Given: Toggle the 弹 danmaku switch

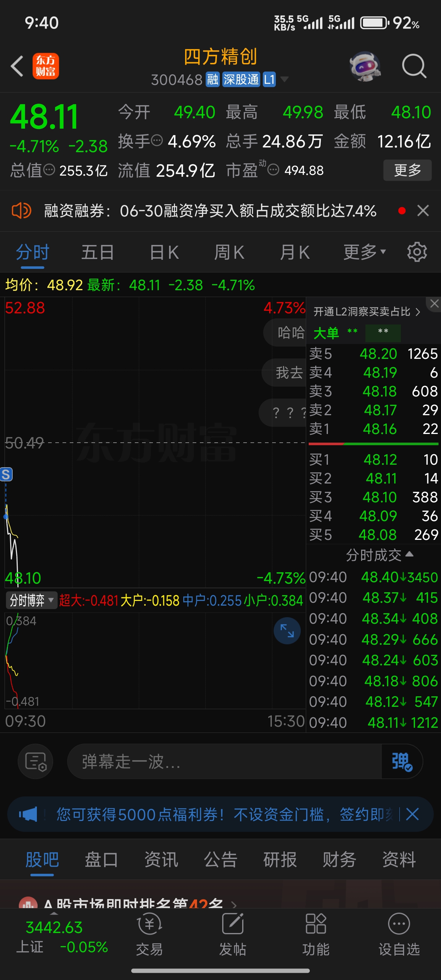Looking at the screenshot, I should (402, 762).
